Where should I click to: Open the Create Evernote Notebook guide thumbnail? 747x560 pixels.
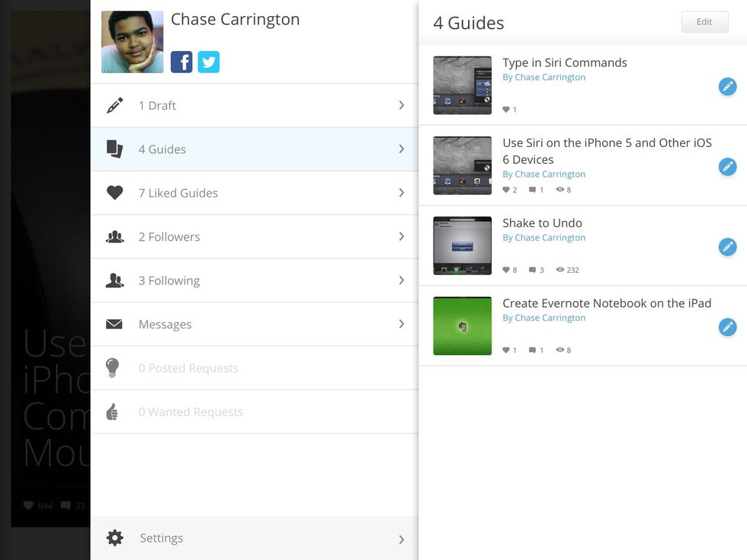462,325
